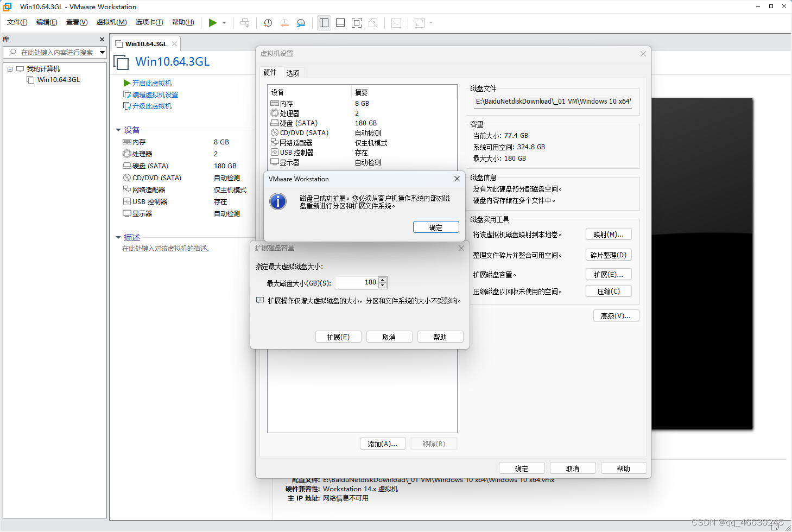Screen dimensions: 792x532
Task: Open the 查看(V) menu
Action: [x=77, y=22]
